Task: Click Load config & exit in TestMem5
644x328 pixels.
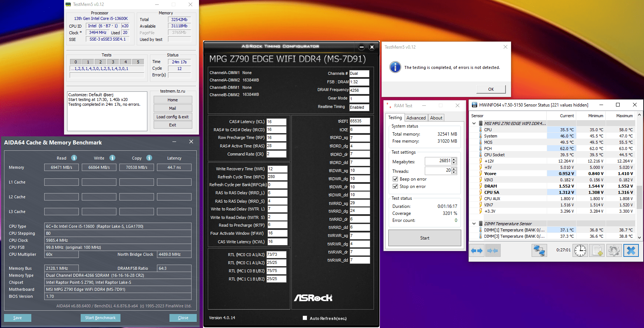Action: pyautogui.click(x=173, y=117)
